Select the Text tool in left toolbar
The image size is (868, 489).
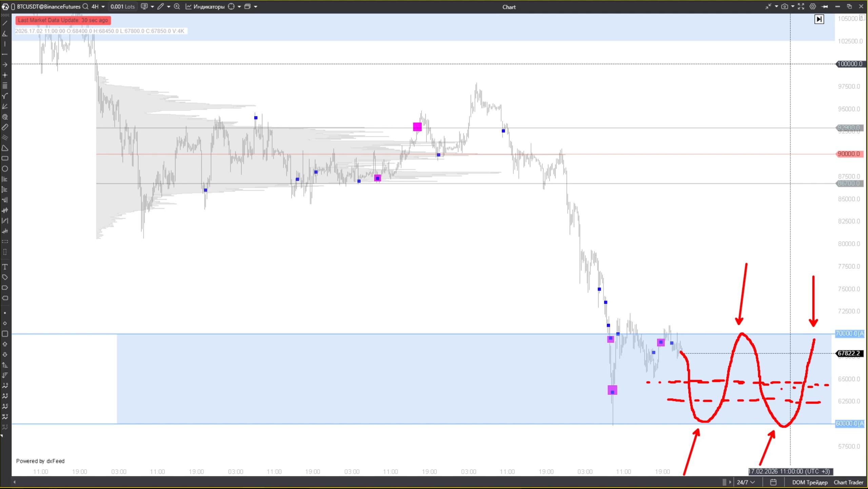point(5,267)
